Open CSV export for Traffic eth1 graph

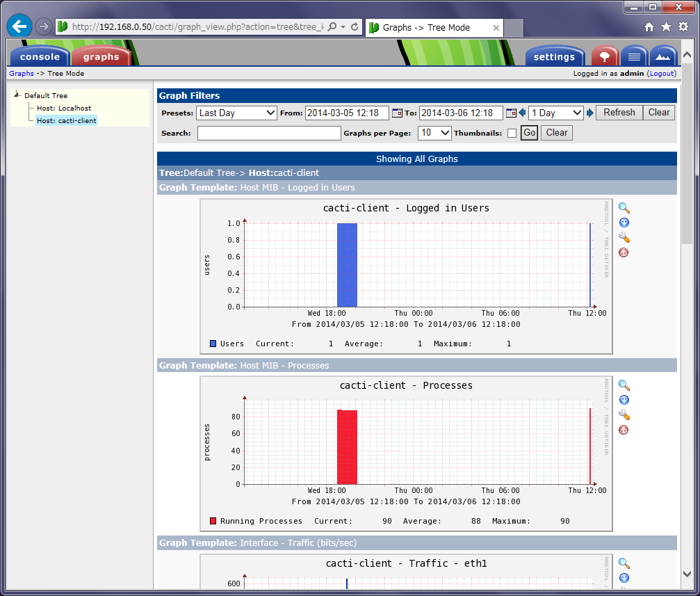[624, 578]
